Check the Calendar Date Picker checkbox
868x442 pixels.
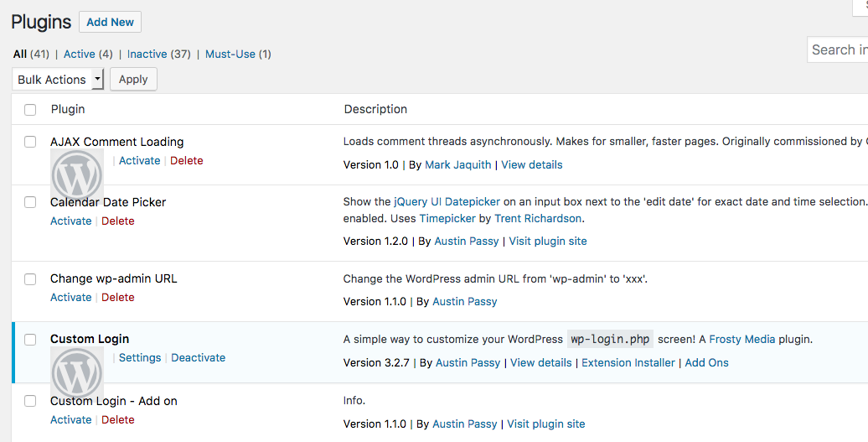click(30, 202)
